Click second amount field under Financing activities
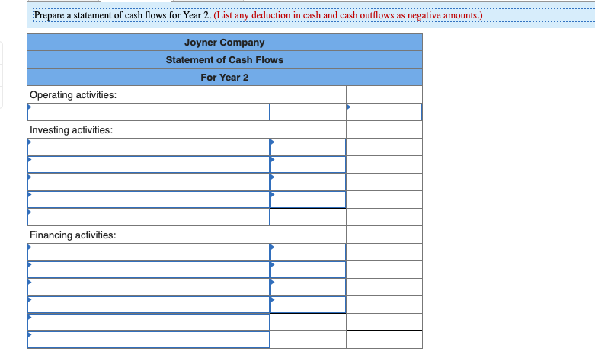The image size is (595, 364). pos(308,270)
